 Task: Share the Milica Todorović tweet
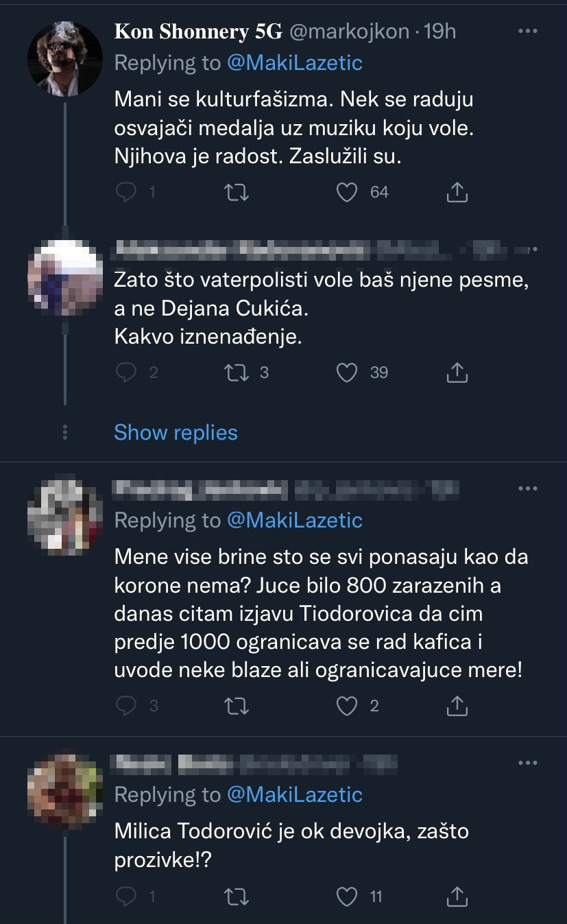[x=457, y=896]
